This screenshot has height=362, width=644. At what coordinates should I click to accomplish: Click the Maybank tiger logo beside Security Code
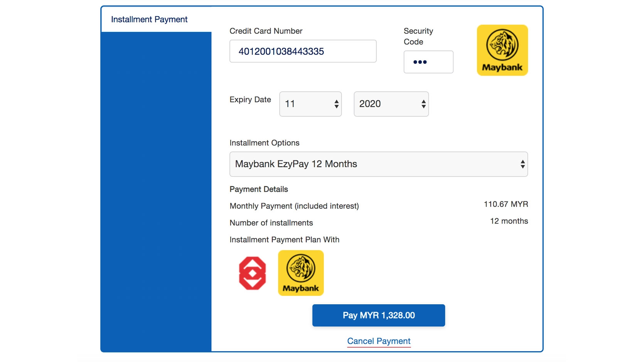click(502, 50)
